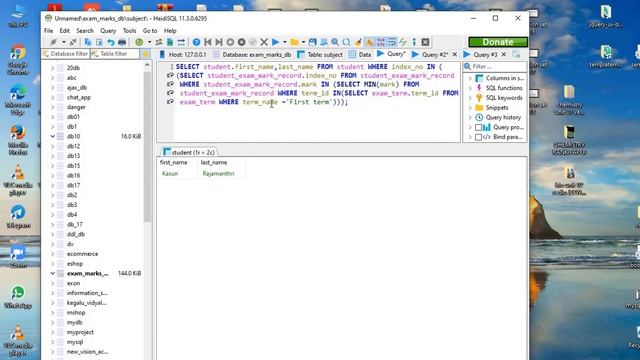Click the green Donate button
This screenshot has height=360, width=640.
[x=498, y=42]
